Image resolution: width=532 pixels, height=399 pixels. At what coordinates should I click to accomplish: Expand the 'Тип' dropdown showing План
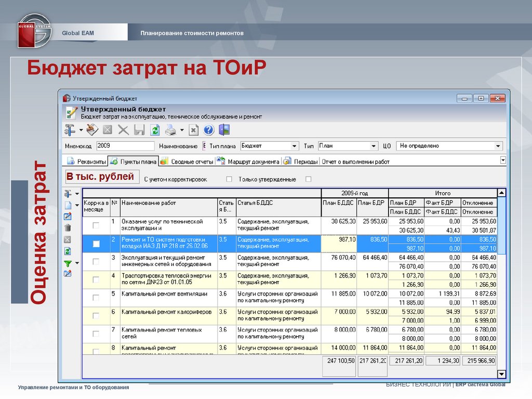tap(374, 146)
